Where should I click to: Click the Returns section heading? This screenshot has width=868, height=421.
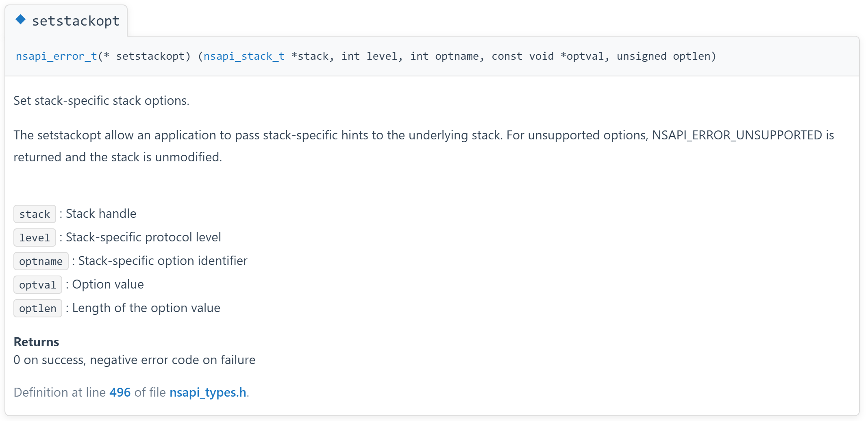[x=36, y=342]
